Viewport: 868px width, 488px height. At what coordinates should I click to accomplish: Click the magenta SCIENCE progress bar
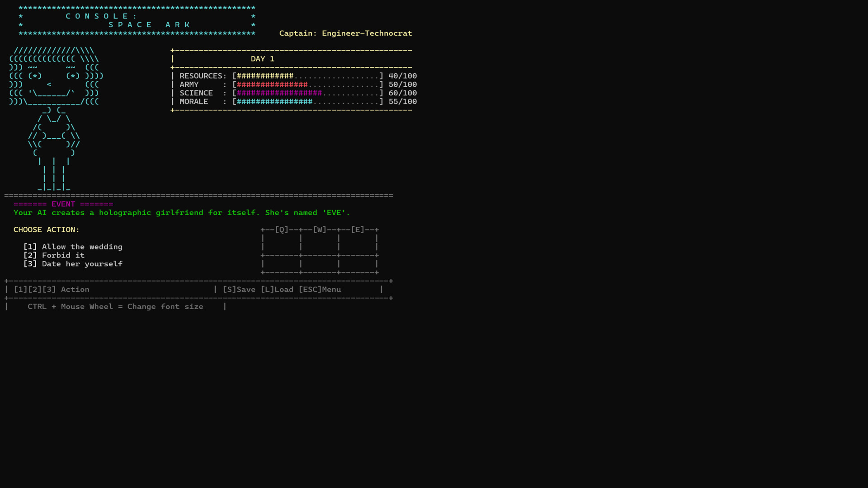pos(308,93)
